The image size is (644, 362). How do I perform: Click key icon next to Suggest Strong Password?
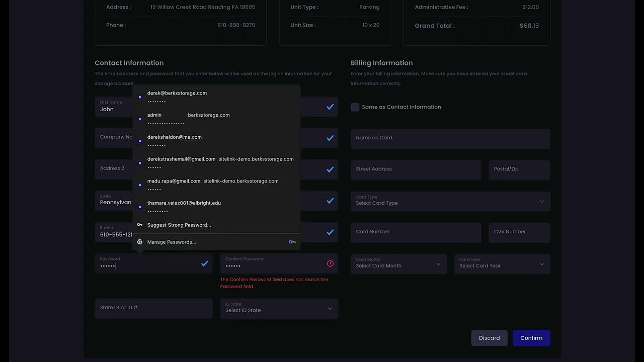(x=140, y=225)
